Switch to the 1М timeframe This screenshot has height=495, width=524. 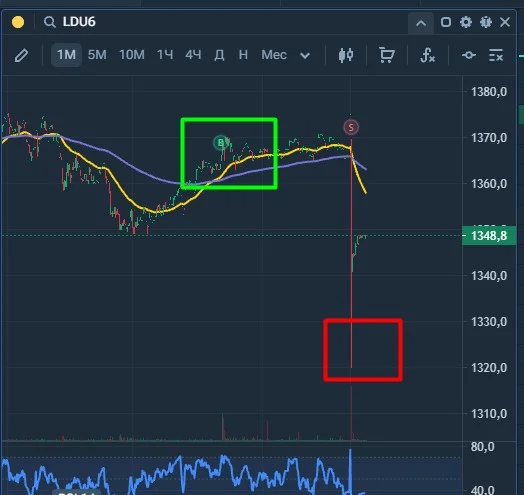point(66,54)
